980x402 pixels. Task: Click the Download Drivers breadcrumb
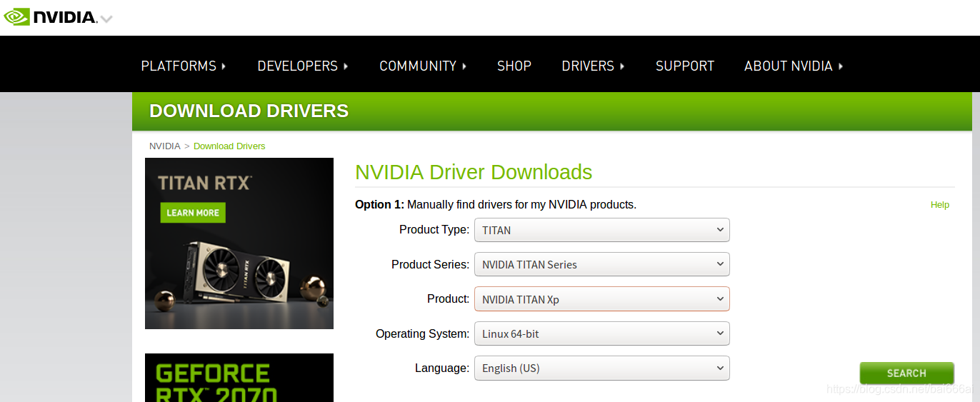229,146
